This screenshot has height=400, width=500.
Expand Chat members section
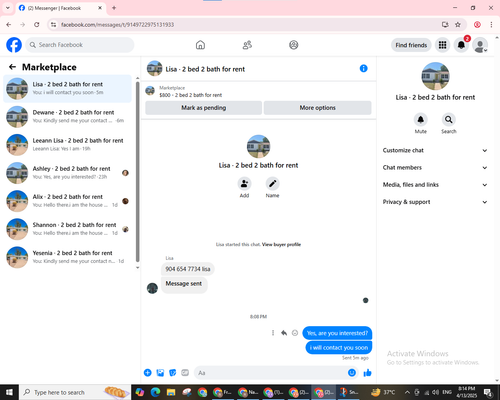point(435,167)
